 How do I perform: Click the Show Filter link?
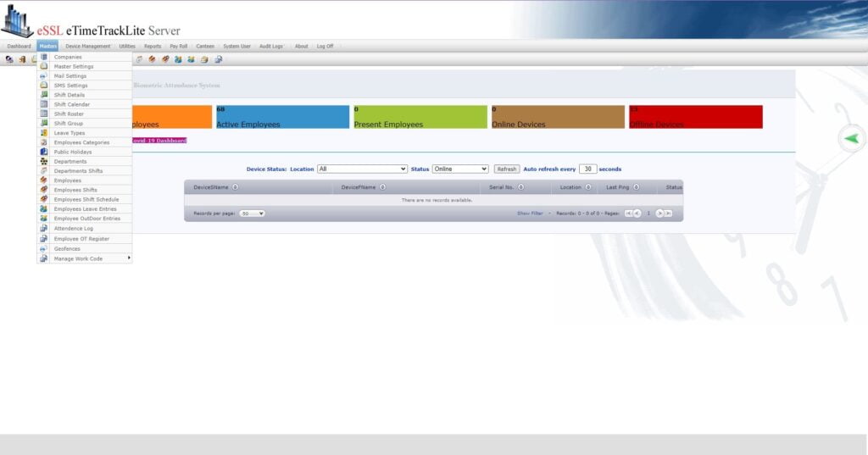[530, 214]
